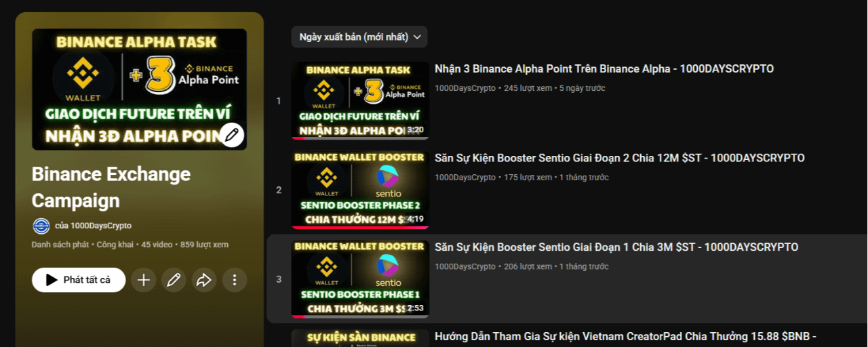Click channel name on 206 lượt xem row
The width and height of the screenshot is (868, 347).
pos(465,267)
